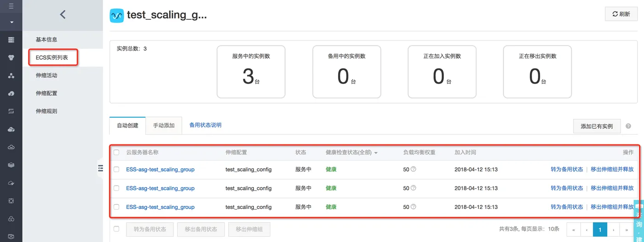Open the stacked layers icon in sidebar
This screenshot has height=242, width=644.
(11, 165)
